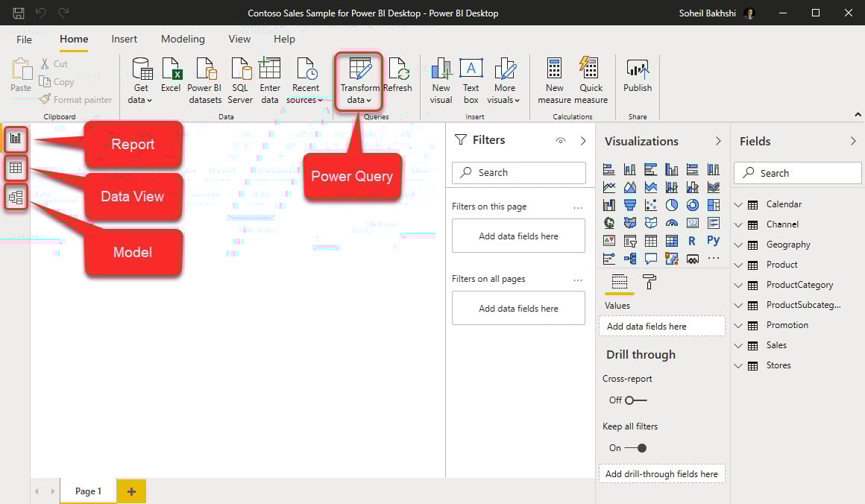
Task: Add a new report page
Action: click(131, 491)
